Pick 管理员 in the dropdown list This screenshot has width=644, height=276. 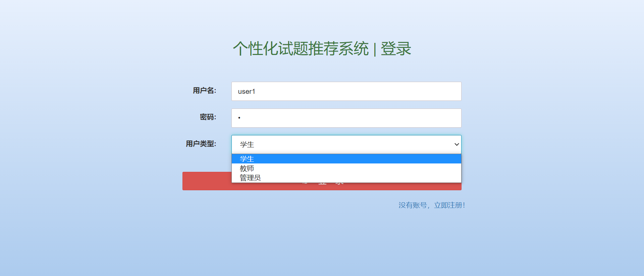346,178
